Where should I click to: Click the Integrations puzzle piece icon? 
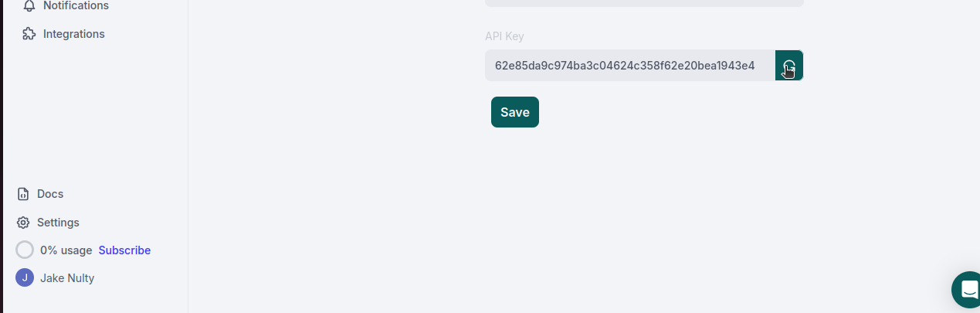(29, 34)
